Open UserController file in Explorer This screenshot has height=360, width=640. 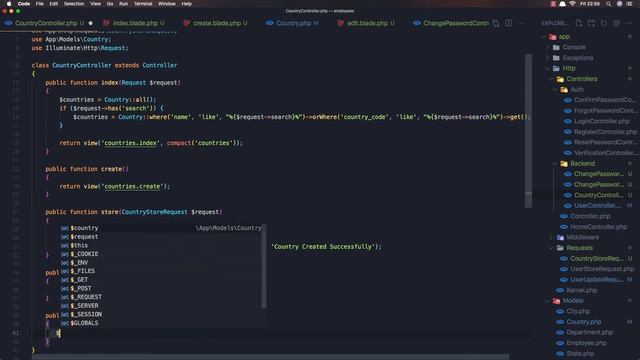(598, 206)
